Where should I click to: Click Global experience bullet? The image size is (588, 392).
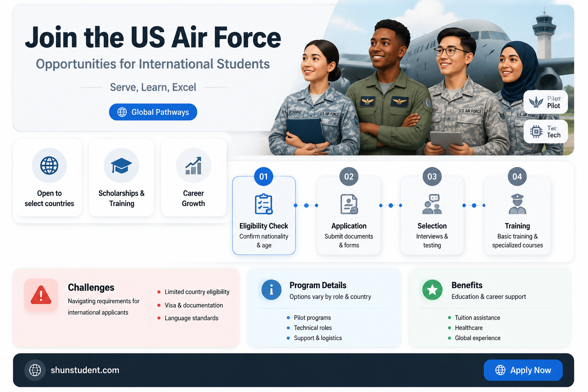(474, 338)
